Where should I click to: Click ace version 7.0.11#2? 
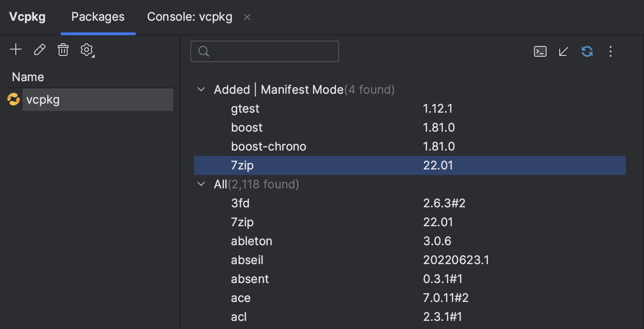coord(446,298)
